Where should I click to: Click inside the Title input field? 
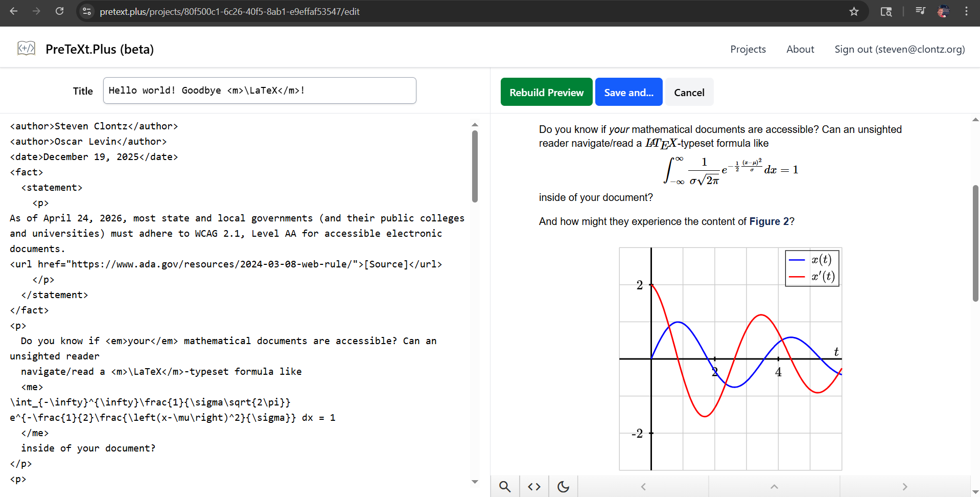[x=259, y=91]
